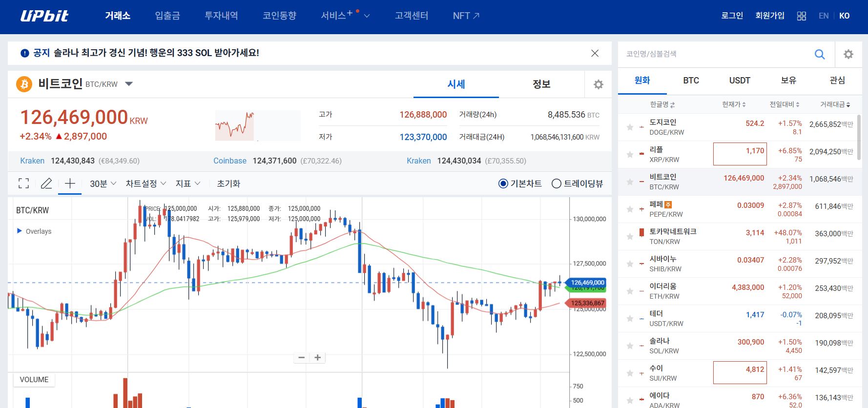Open the 투자내역 menu
This screenshot has height=408, width=868.
pos(221,16)
